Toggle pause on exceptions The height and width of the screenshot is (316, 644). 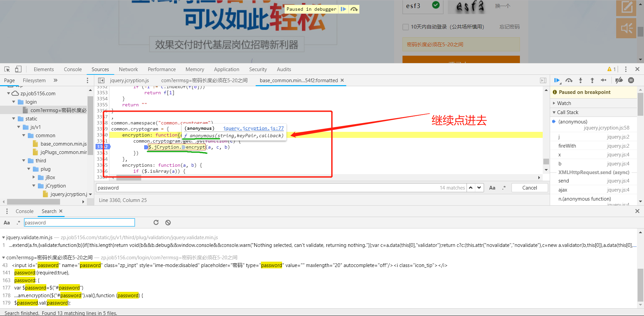point(631,81)
